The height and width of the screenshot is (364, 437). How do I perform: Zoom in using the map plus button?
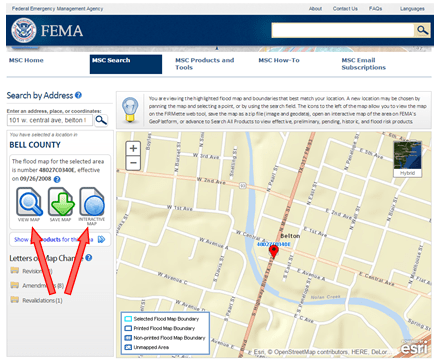pyautogui.click(x=133, y=148)
